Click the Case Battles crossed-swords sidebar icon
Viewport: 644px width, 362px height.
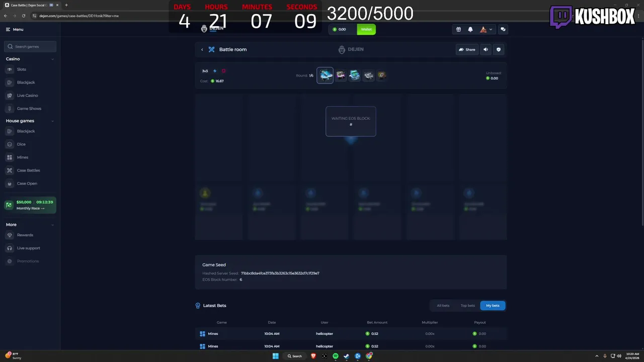10,170
